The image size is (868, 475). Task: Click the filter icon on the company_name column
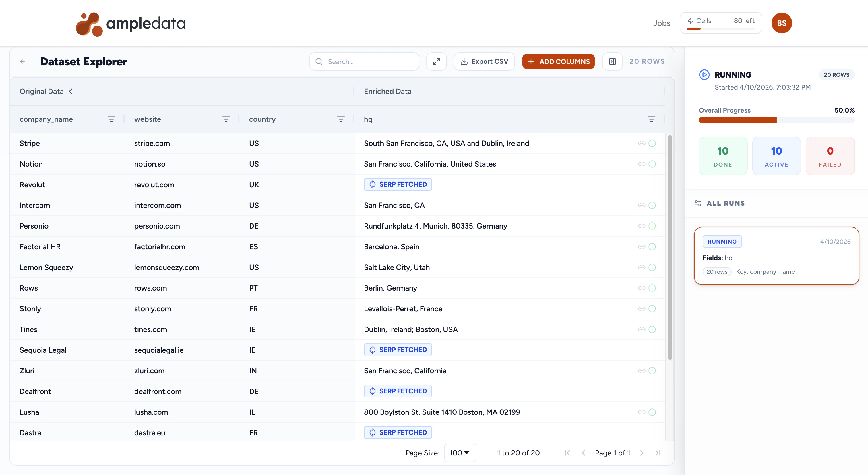pyautogui.click(x=112, y=119)
